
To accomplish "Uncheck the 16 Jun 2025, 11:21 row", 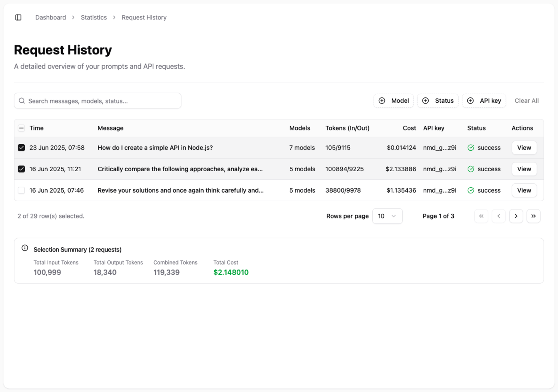I will [x=21, y=169].
